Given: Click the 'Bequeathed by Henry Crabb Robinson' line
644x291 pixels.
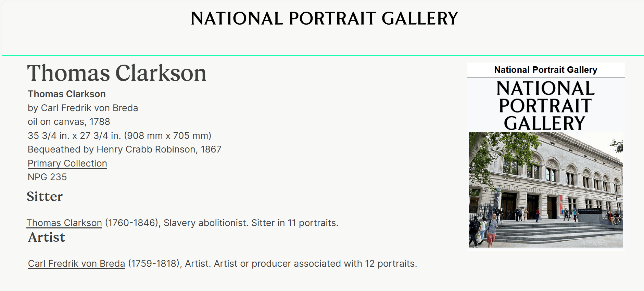Looking at the screenshot, I should point(125,149).
